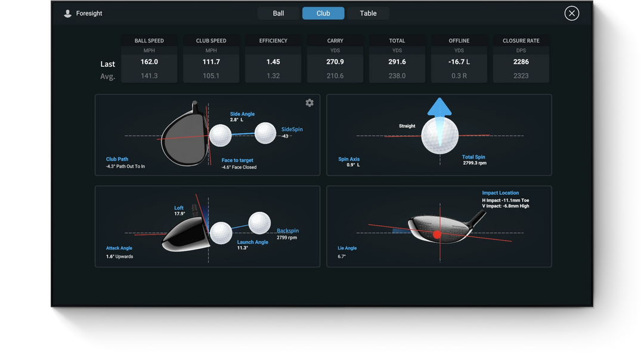Click the Efficiency value 1.45
This screenshot has width=644, height=357.
pyautogui.click(x=273, y=61)
